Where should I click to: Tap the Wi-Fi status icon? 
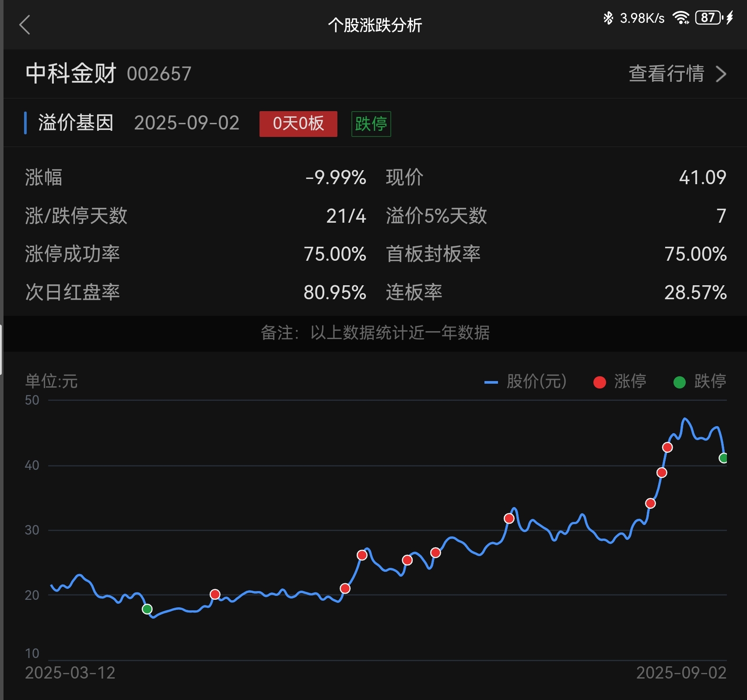[x=681, y=18]
